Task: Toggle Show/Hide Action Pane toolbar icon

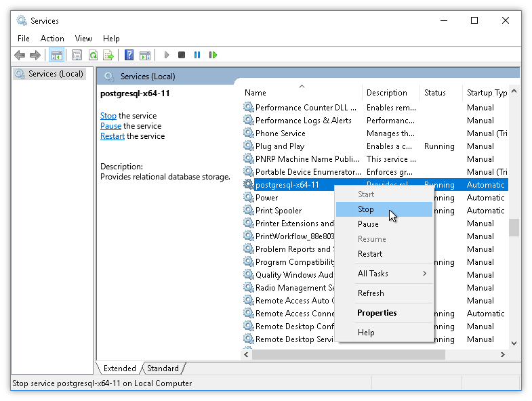Action: click(x=145, y=55)
